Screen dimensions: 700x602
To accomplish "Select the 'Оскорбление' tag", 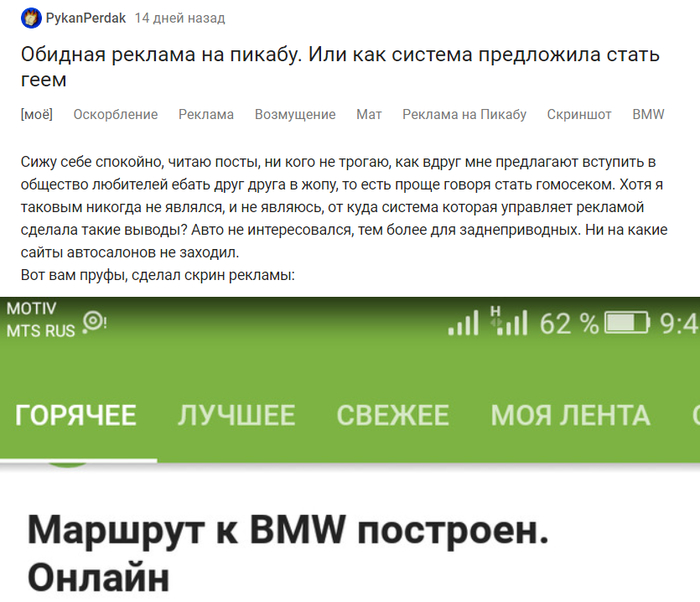I will (116, 114).
